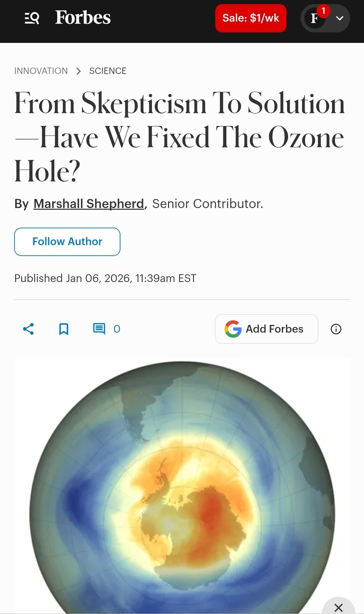This screenshot has width=364, height=614.
Task: Expand the account dropdown chevron
Action: tap(340, 18)
